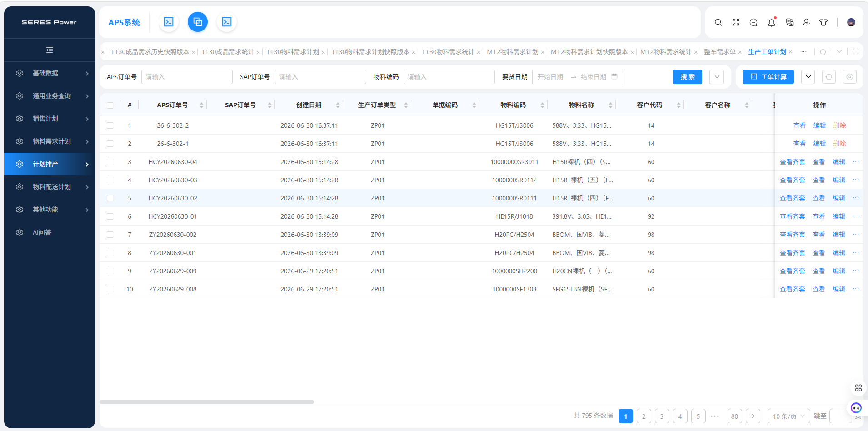Open the 10 条/页 page size dropdown
The image size is (868, 431).
click(x=788, y=416)
